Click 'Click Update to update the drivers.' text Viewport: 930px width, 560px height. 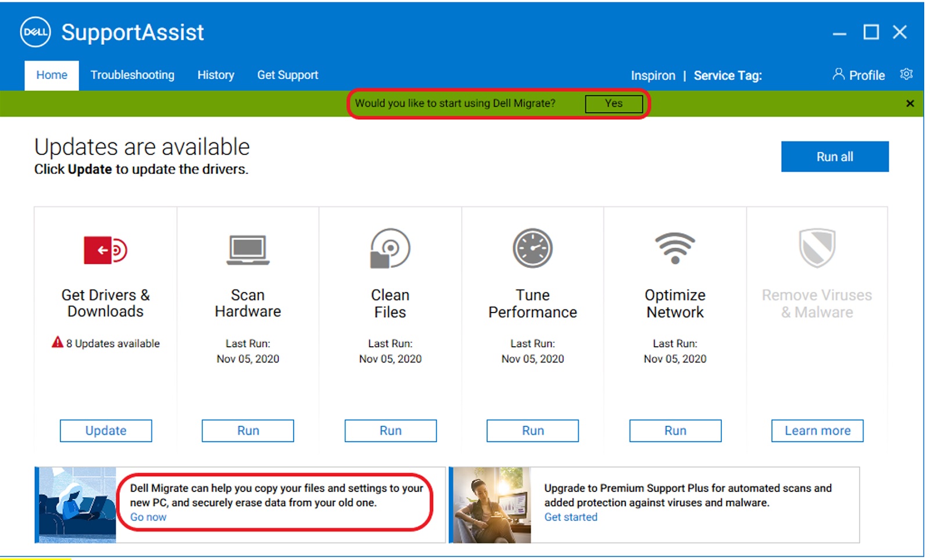141,169
